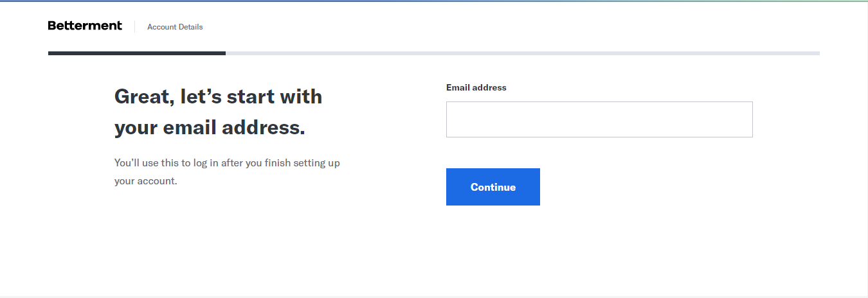Click the far right end of the progress bar
This screenshot has height=298, width=868.
click(x=817, y=53)
